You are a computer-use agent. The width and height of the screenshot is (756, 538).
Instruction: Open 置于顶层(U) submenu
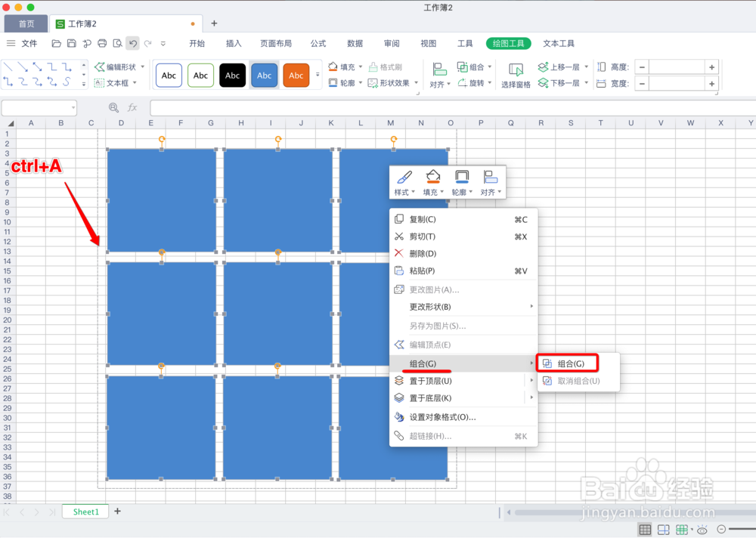point(463,381)
